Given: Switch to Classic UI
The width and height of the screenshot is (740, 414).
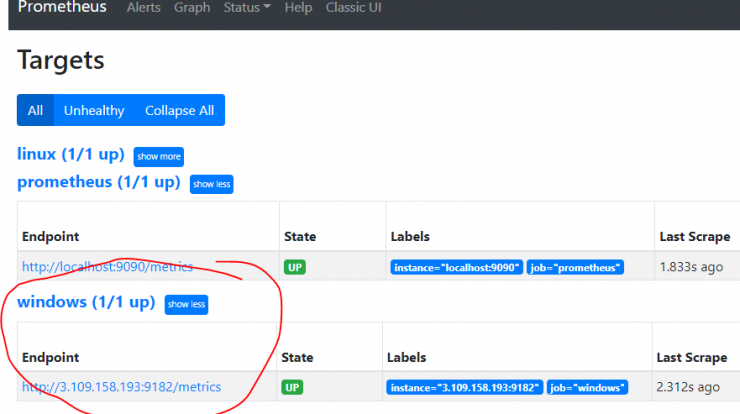Looking at the screenshot, I should [353, 8].
